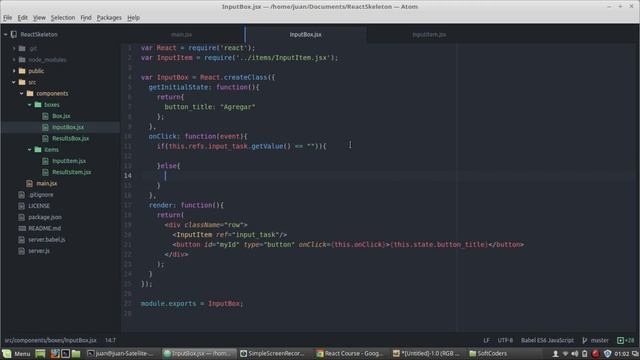
Task: Change the Babel ES6 JavaScript grammar
Action: (547, 340)
